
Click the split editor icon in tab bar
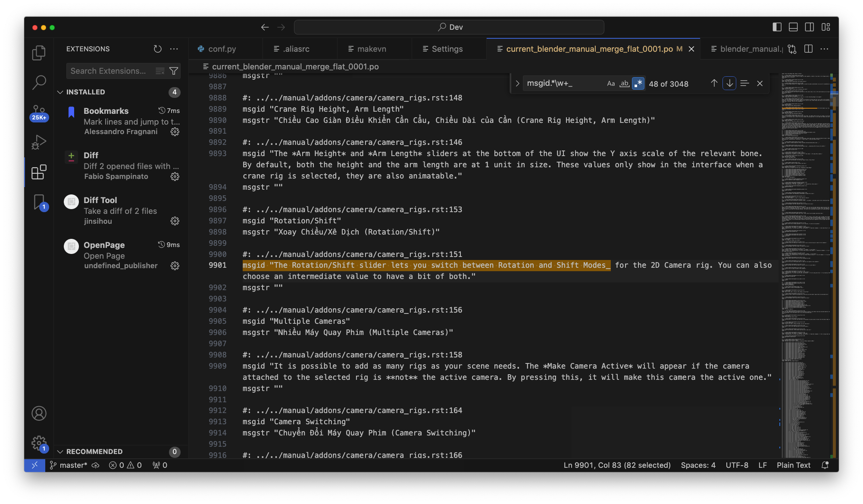808,49
